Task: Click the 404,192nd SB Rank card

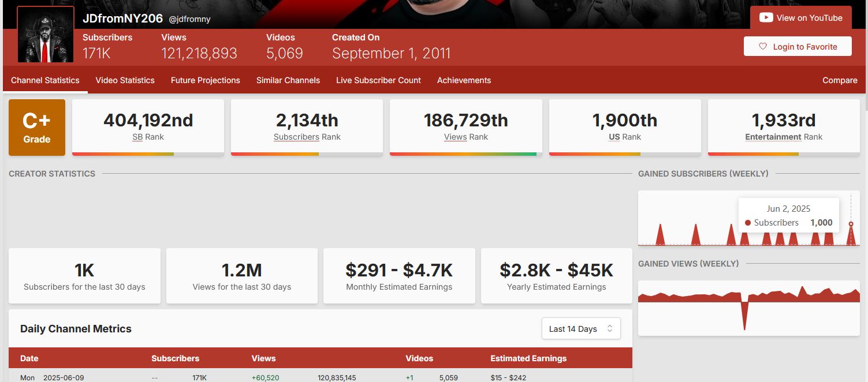Action: point(148,128)
